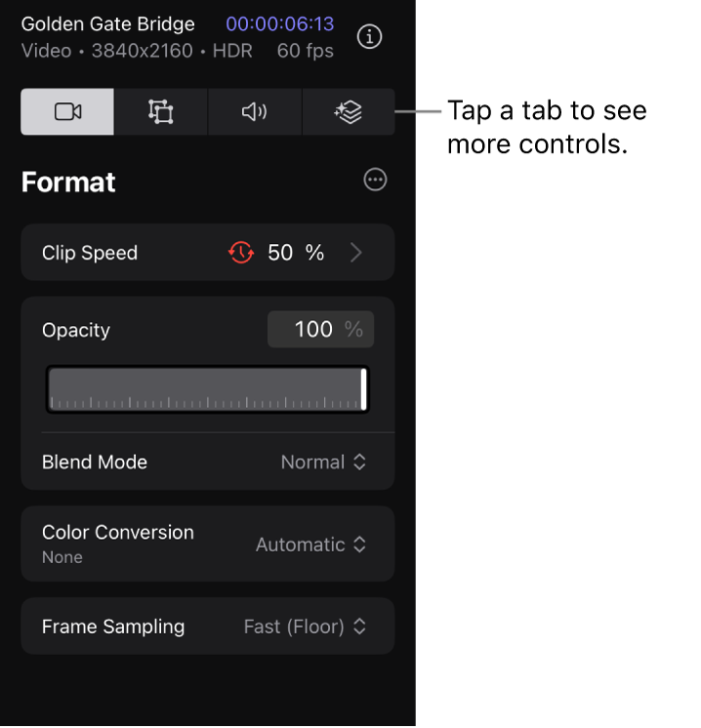
Task: Edit the Opacity 100 value field
Action: tap(320, 329)
